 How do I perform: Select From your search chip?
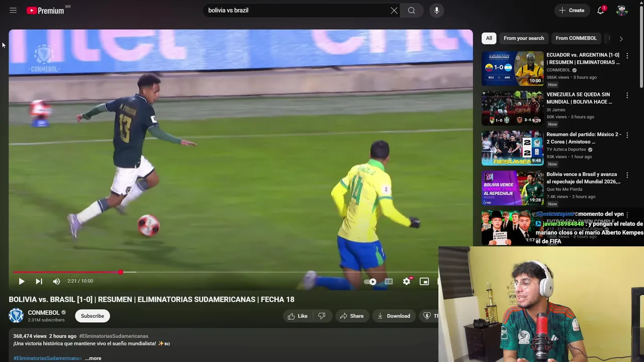click(x=524, y=38)
